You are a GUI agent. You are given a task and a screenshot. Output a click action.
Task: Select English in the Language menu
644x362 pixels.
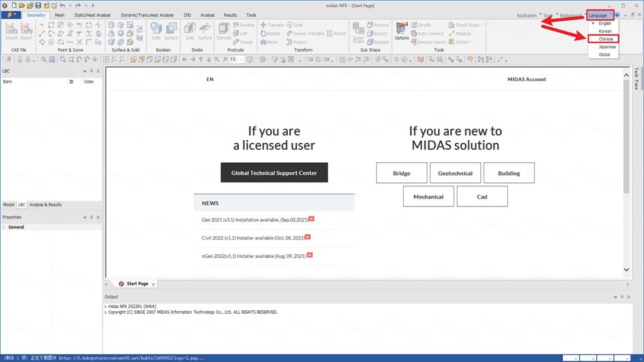tap(604, 23)
